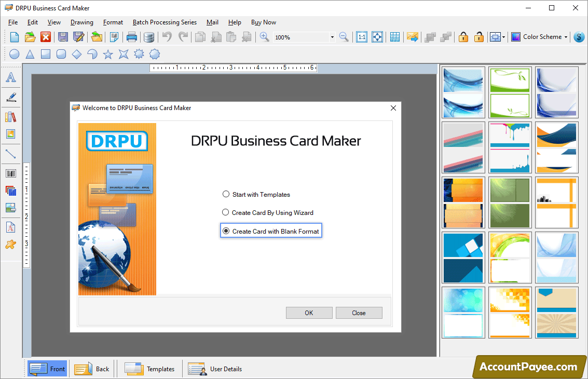
Task: Choose the tan sunburst template thumbnail
Action: point(556,313)
